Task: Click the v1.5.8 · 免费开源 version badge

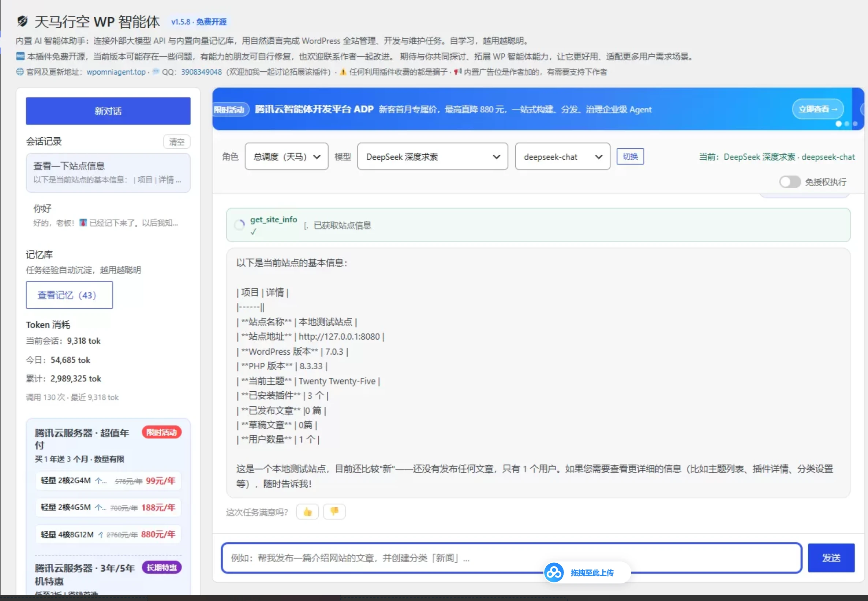Action: 199,22
